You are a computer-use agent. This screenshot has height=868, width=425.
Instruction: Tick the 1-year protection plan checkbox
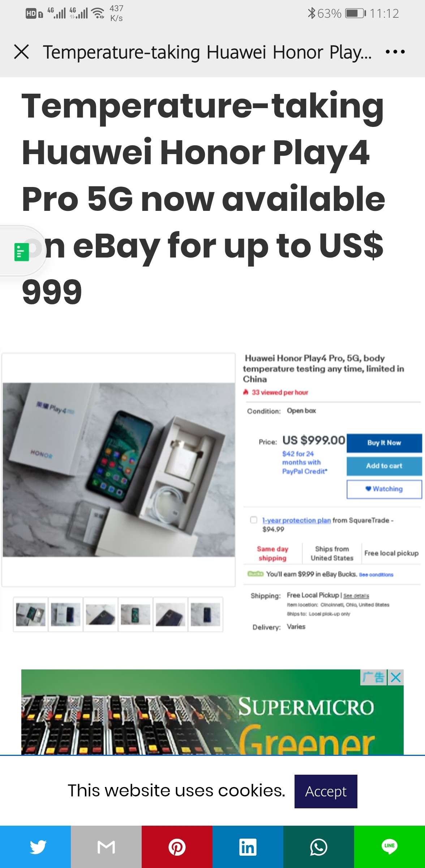[254, 520]
